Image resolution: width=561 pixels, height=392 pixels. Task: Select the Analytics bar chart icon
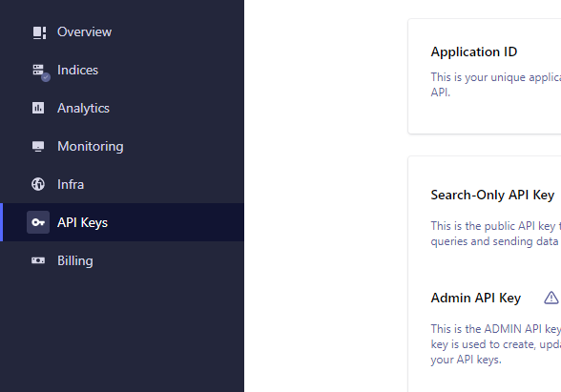tap(38, 108)
